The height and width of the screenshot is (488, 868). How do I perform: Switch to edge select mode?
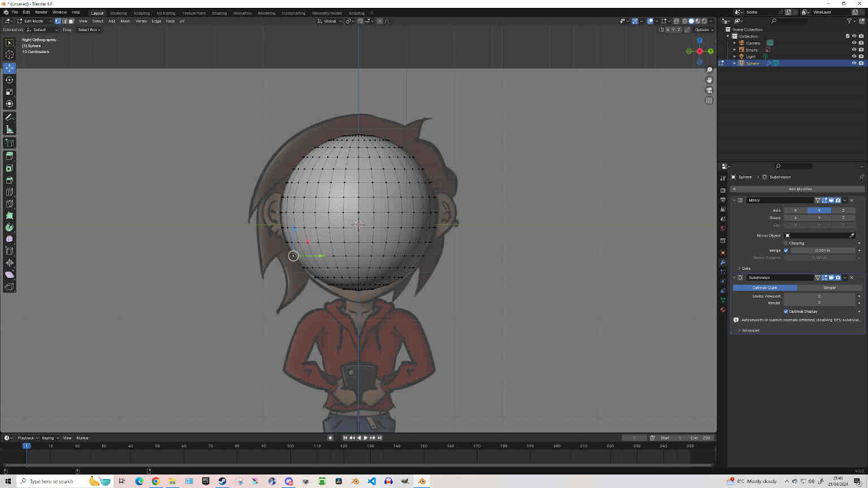coord(64,21)
